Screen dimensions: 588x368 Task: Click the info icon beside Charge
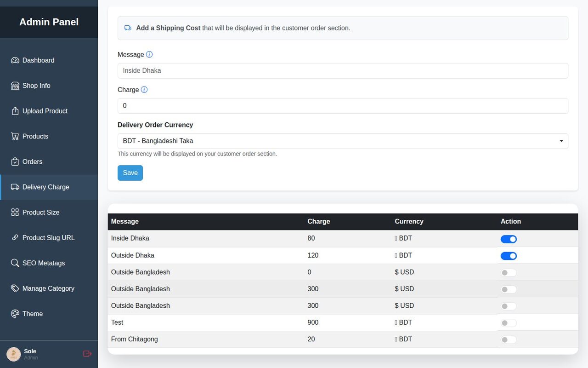[144, 90]
